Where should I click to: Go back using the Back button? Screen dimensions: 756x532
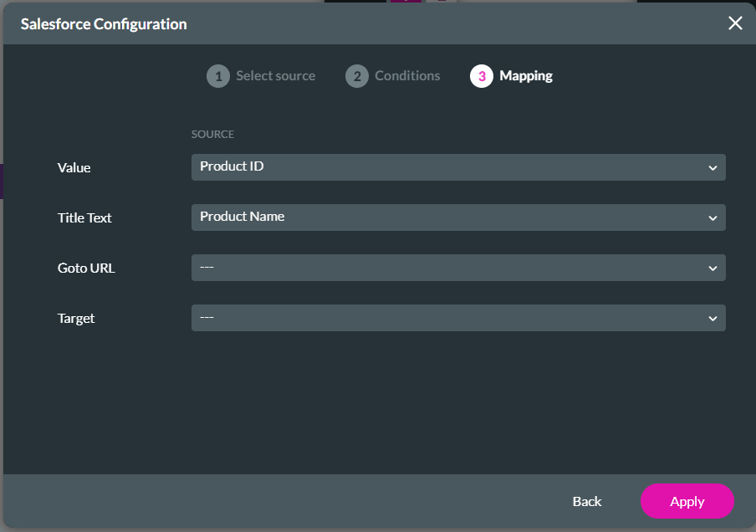tap(586, 501)
